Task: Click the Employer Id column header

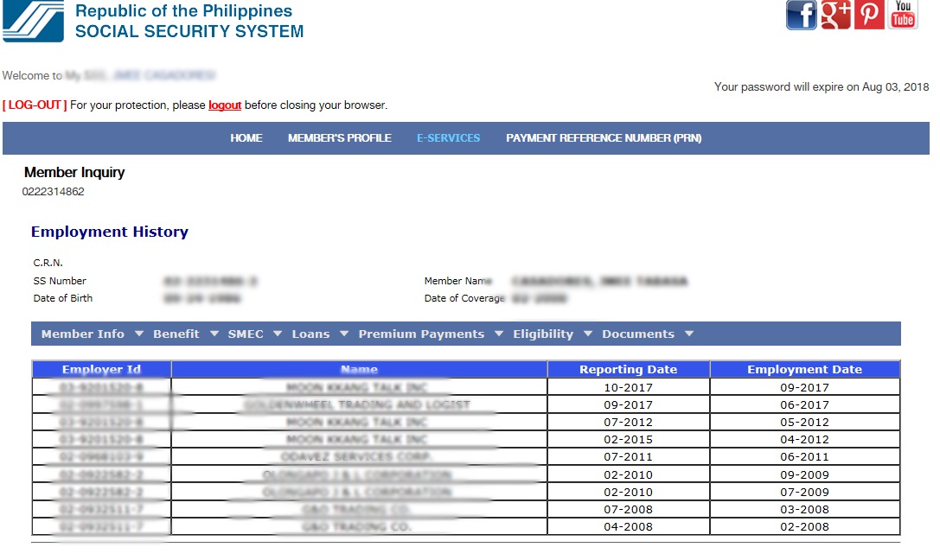Action: (x=100, y=369)
